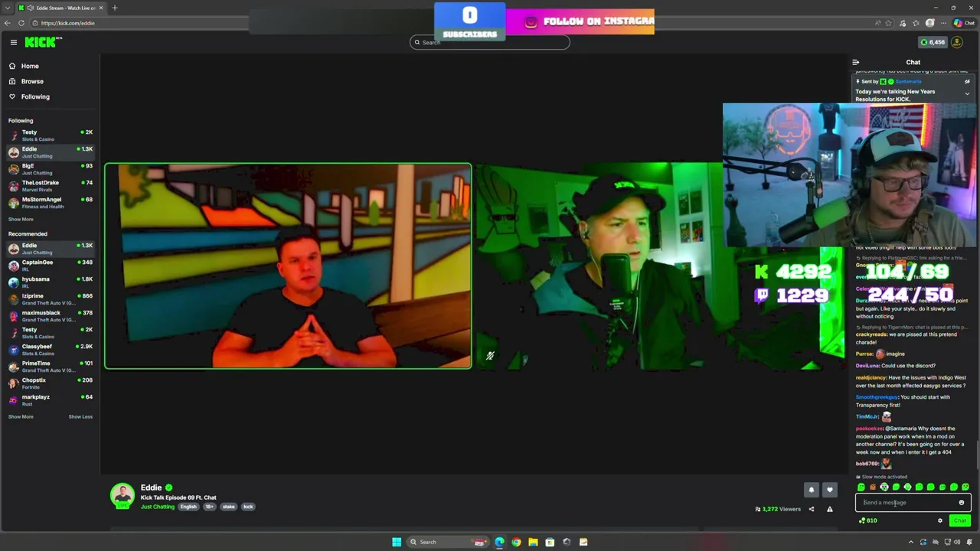Open File Explorer from taskbar

click(x=533, y=542)
